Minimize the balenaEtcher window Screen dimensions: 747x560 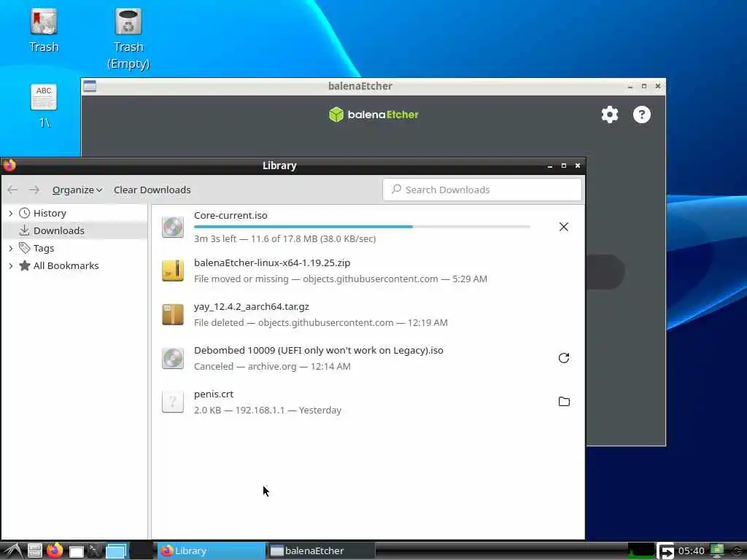630,86
